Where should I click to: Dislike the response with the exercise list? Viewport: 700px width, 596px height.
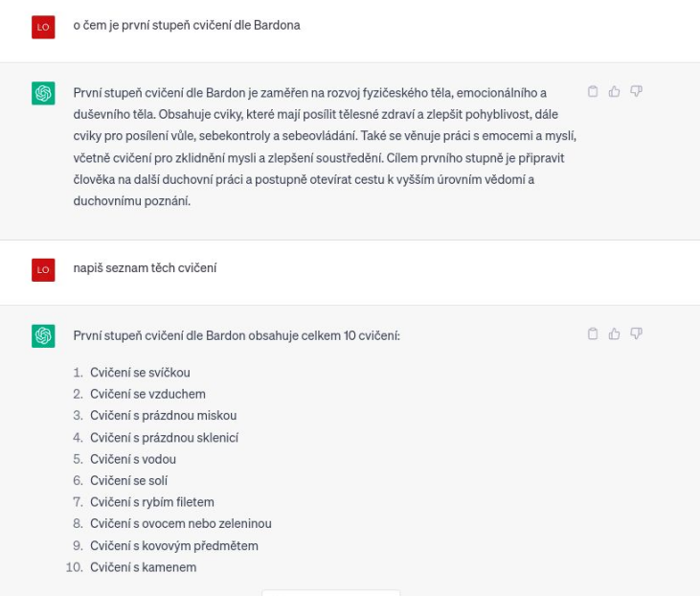(635, 334)
